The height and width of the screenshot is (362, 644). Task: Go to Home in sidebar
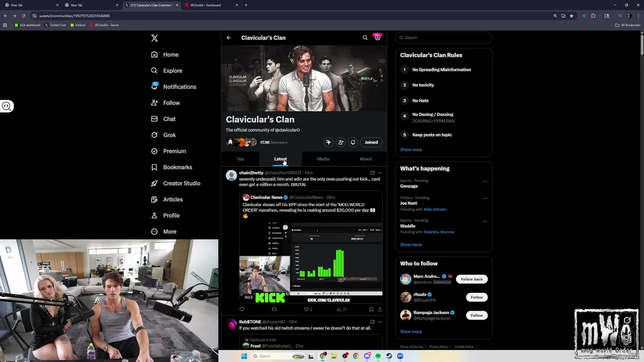(165, 54)
